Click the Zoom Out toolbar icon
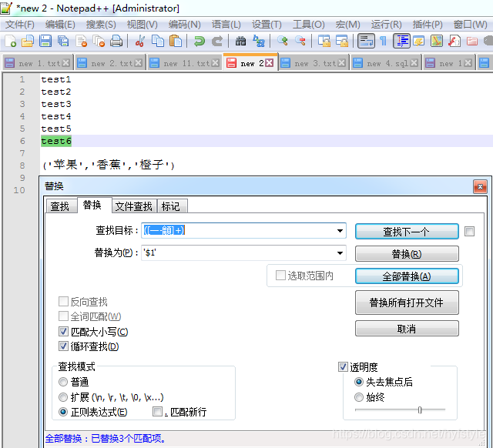 tap(300, 41)
